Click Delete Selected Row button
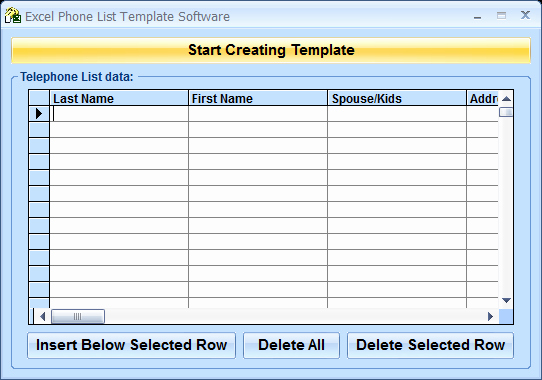 pos(430,345)
